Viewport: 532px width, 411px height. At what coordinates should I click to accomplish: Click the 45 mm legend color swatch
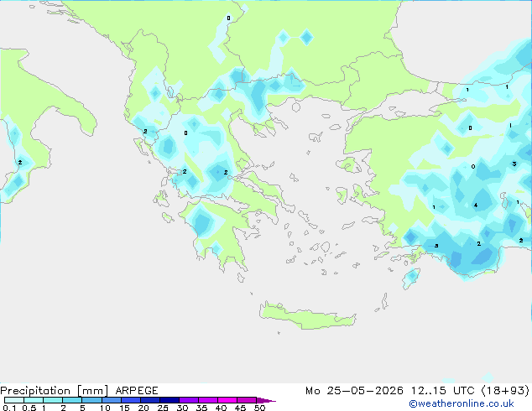(x=247, y=400)
